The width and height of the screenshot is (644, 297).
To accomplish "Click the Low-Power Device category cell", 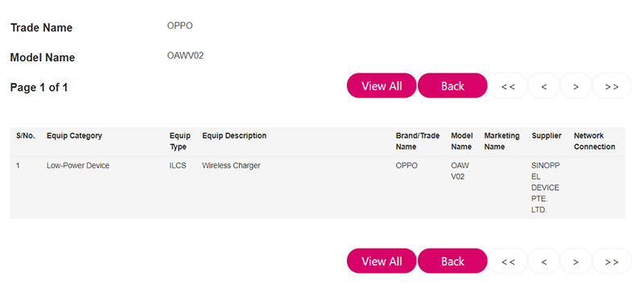I will pos(78,166).
